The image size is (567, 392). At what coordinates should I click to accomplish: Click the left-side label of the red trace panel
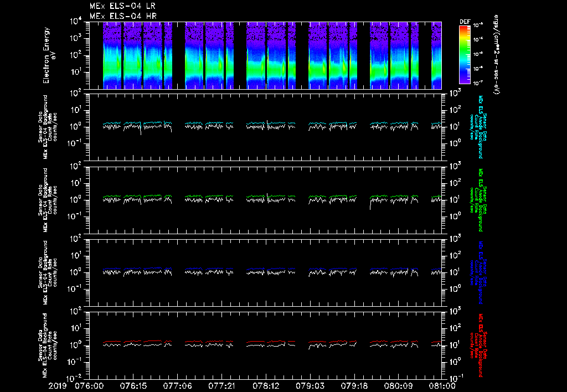pyautogui.click(x=48, y=345)
